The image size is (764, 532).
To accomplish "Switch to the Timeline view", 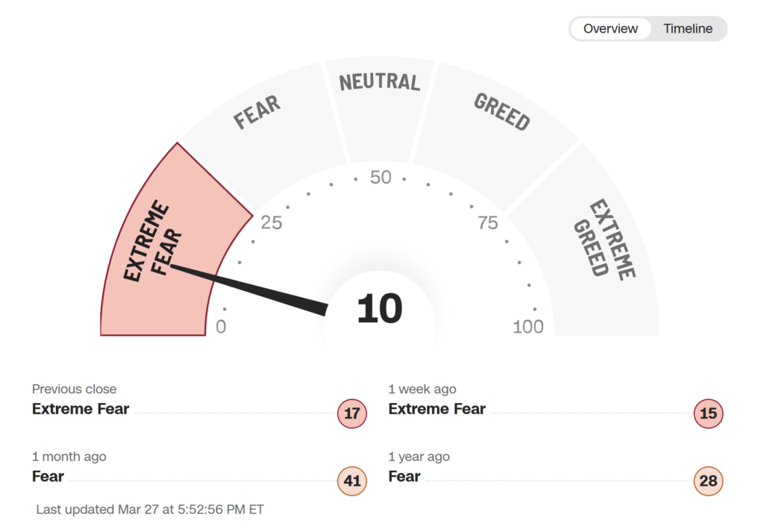I will 688,29.
